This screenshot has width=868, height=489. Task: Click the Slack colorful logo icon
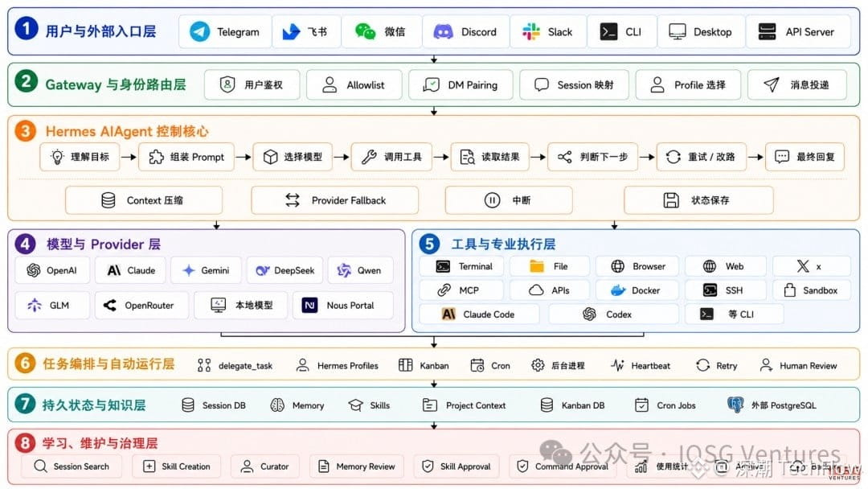(x=531, y=31)
